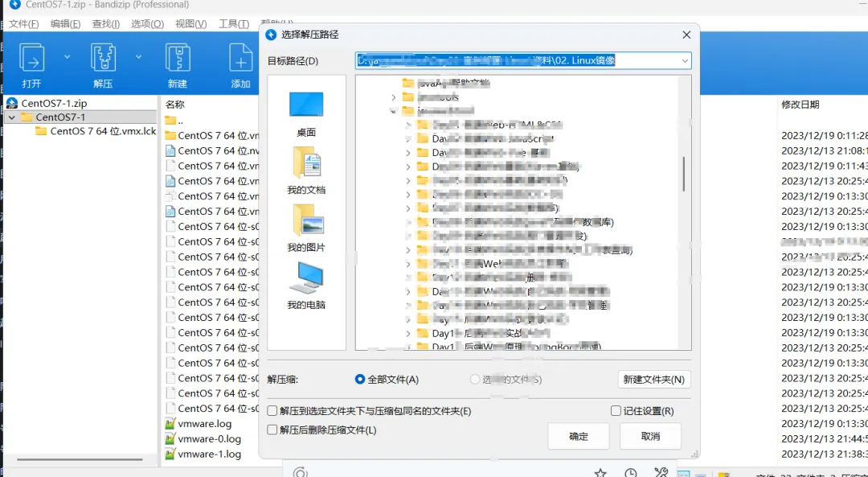This screenshot has height=477, width=868.
Task: Open the 工具(T) menu
Action: pyautogui.click(x=234, y=24)
